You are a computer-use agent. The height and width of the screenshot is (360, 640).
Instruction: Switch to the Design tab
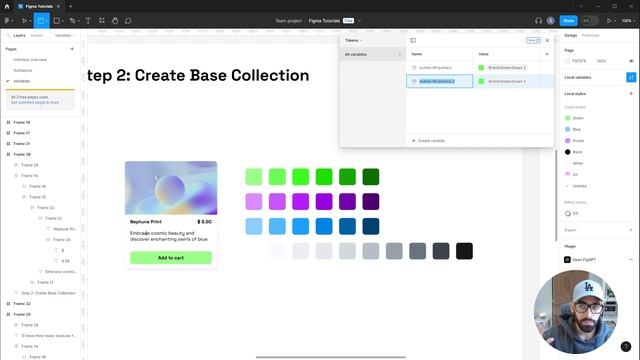click(571, 36)
